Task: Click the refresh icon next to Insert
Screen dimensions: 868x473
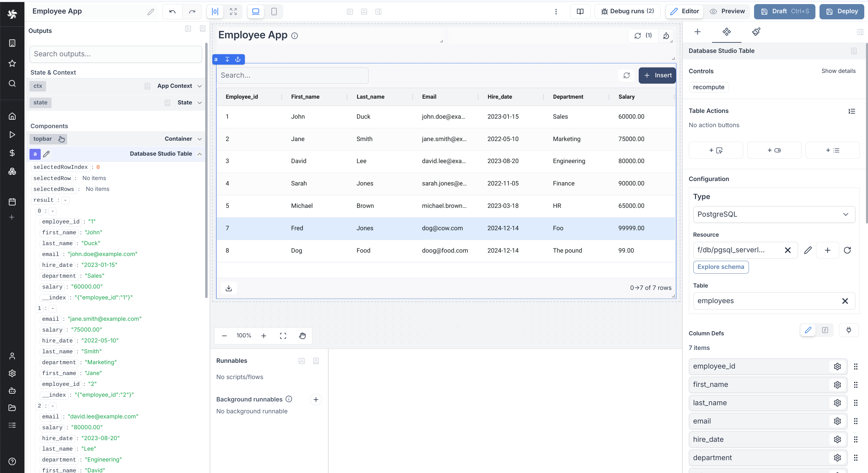Action: tap(626, 75)
